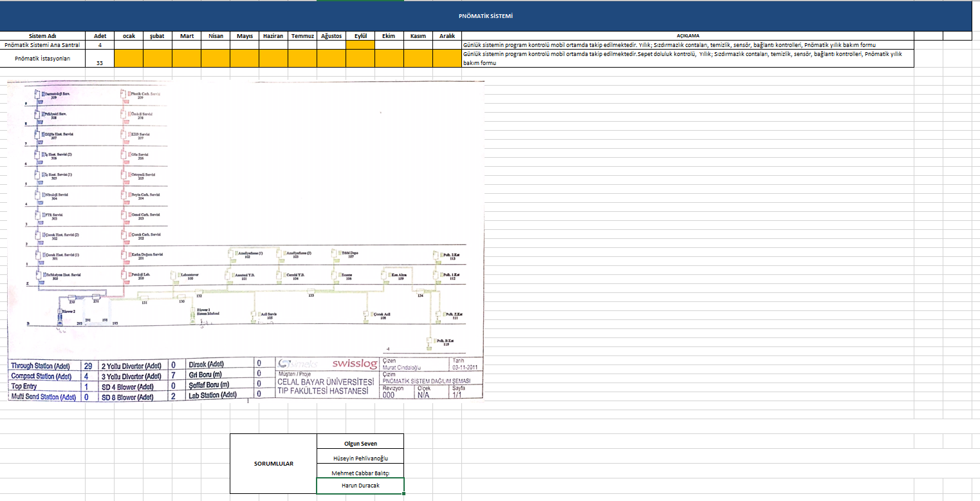980x501 pixels.
Task: Select the Pnömatik İstasyonları cell
Action: (x=42, y=59)
